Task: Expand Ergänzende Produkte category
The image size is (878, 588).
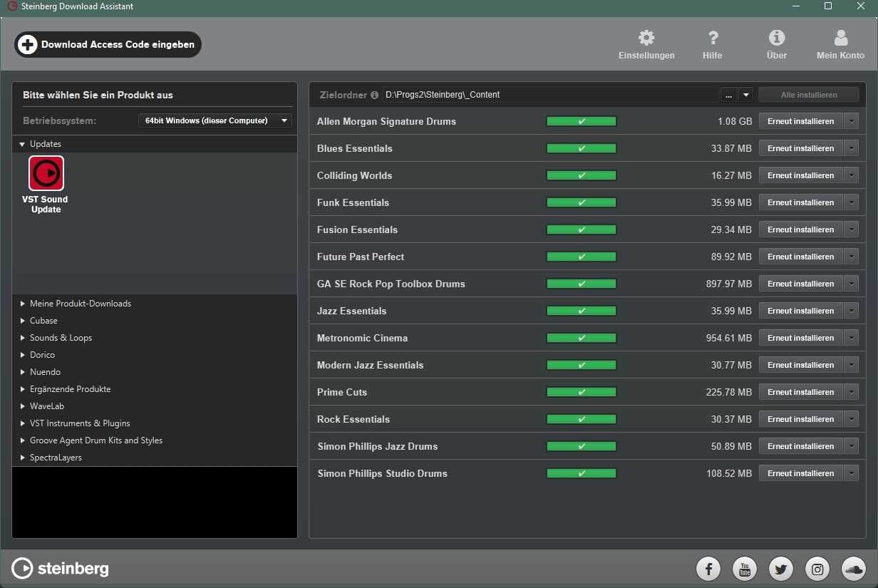Action: tap(23, 389)
